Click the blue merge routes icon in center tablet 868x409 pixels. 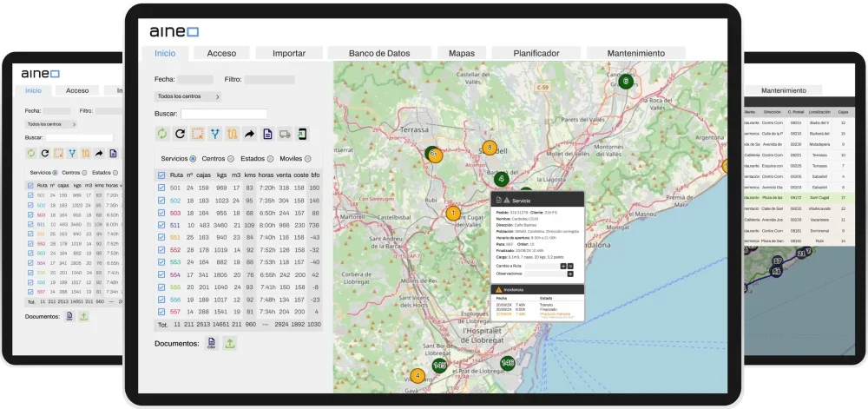(x=214, y=134)
